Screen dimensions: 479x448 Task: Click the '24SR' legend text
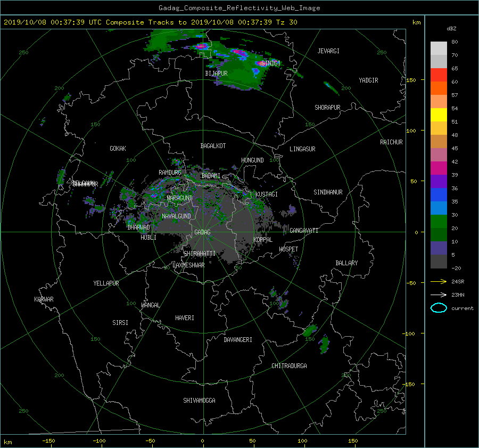[458, 282]
